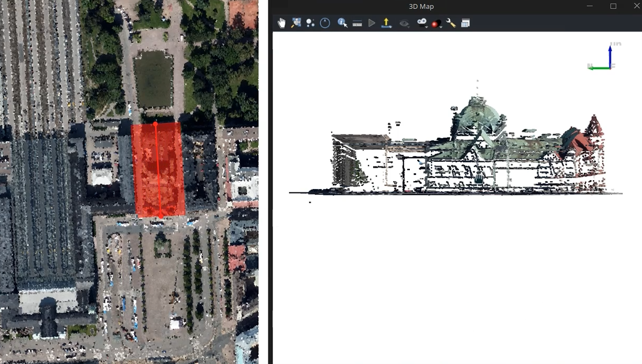
Task: Open the video camera dropdown
Action: [422, 23]
